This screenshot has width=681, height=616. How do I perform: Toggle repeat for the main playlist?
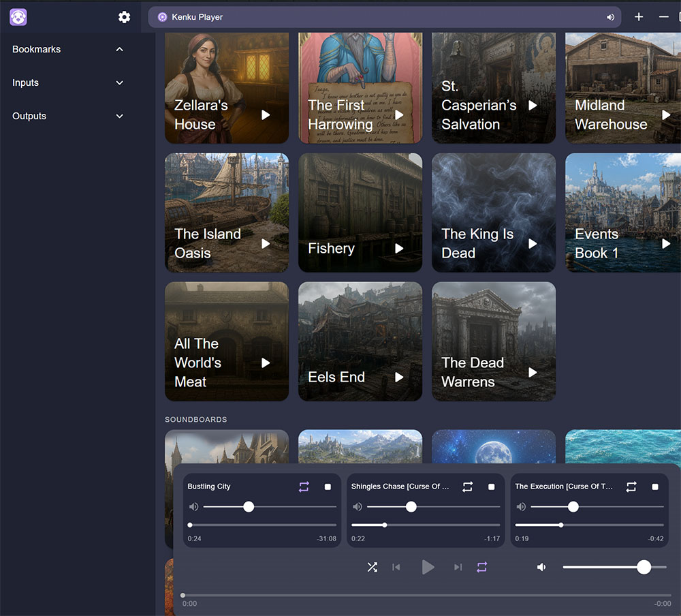pos(482,567)
